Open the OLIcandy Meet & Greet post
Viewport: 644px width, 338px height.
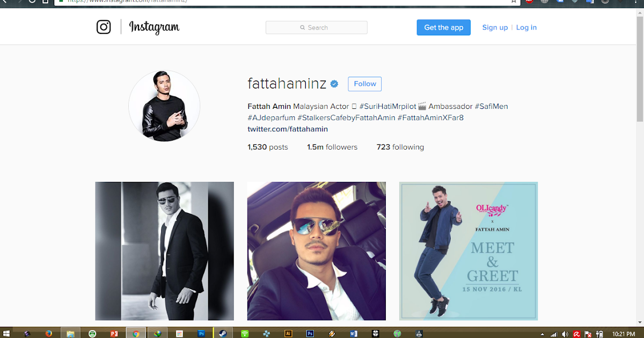pyautogui.click(x=469, y=251)
